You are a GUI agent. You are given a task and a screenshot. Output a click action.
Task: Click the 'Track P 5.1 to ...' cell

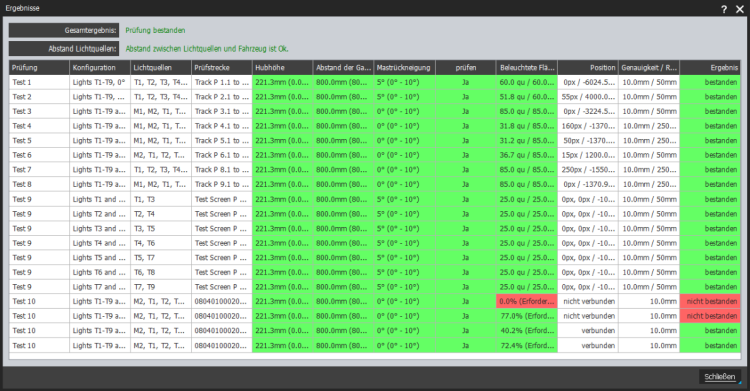pos(221,141)
